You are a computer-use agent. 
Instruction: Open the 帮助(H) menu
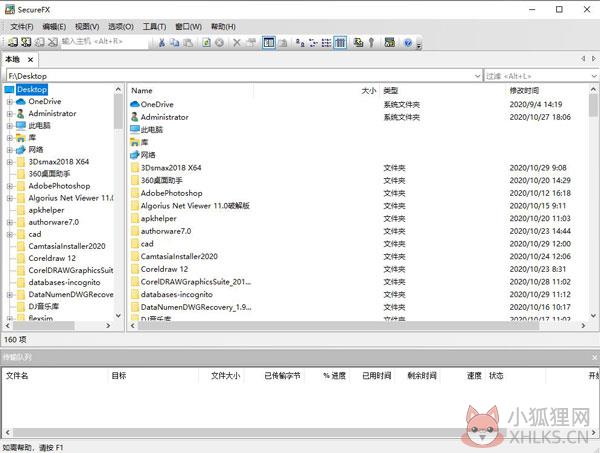click(223, 26)
